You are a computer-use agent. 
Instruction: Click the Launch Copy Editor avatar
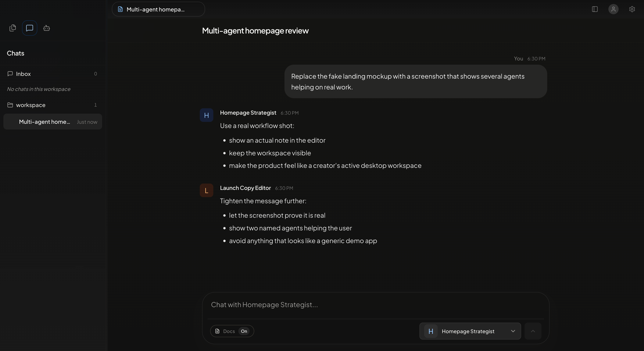coord(206,190)
